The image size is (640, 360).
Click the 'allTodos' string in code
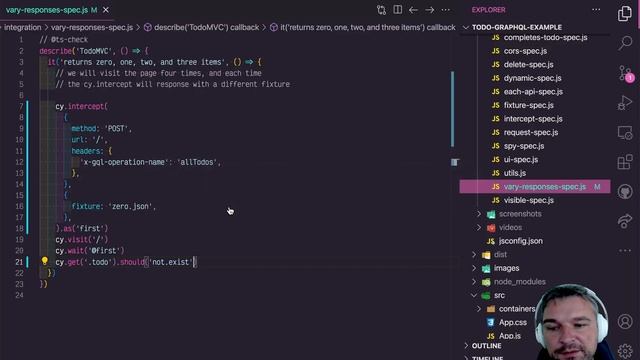click(197, 162)
